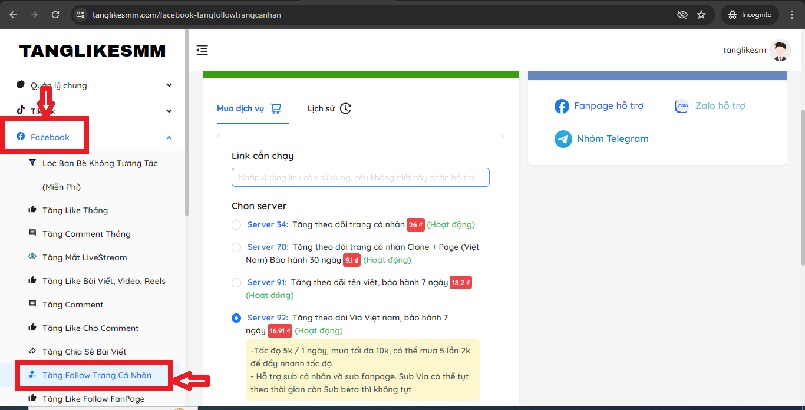
Task: Open Tăng Like Cho Comment item
Action: (90, 328)
